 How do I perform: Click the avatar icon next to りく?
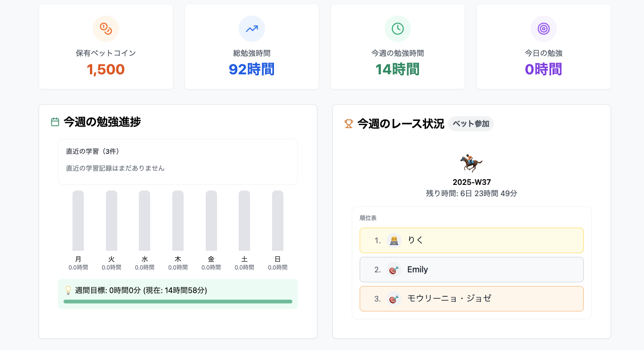pos(393,240)
